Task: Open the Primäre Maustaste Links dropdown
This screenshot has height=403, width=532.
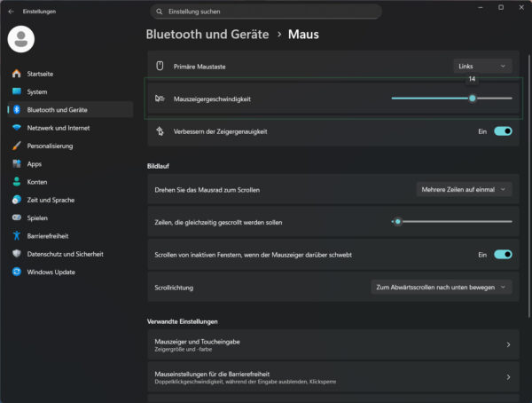Action: point(482,67)
